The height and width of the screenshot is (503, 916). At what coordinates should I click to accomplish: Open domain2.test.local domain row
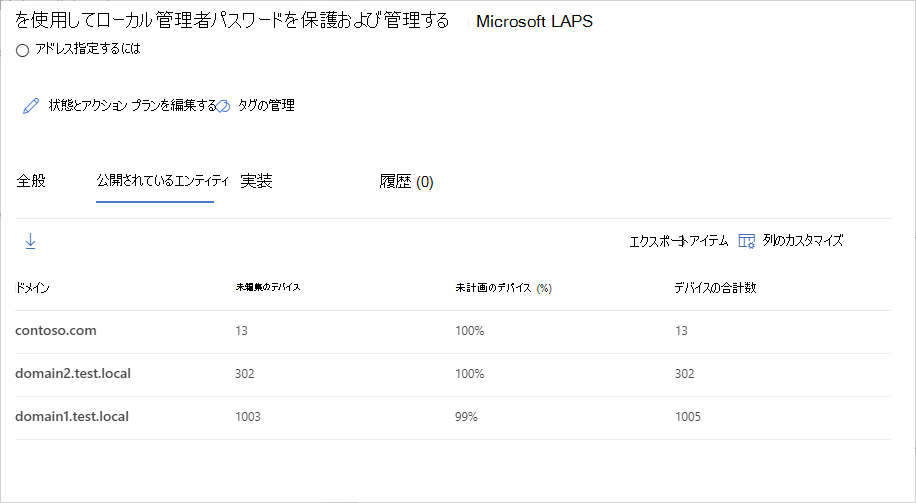73,374
